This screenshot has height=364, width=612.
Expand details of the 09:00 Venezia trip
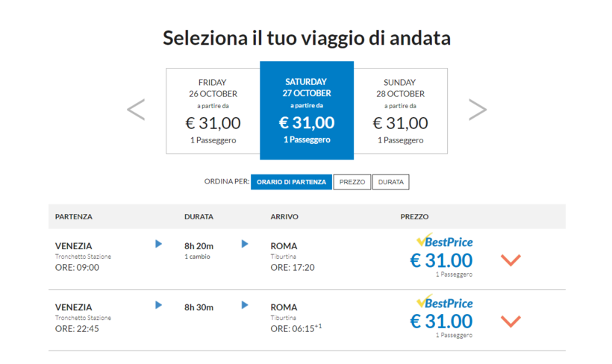[510, 260]
